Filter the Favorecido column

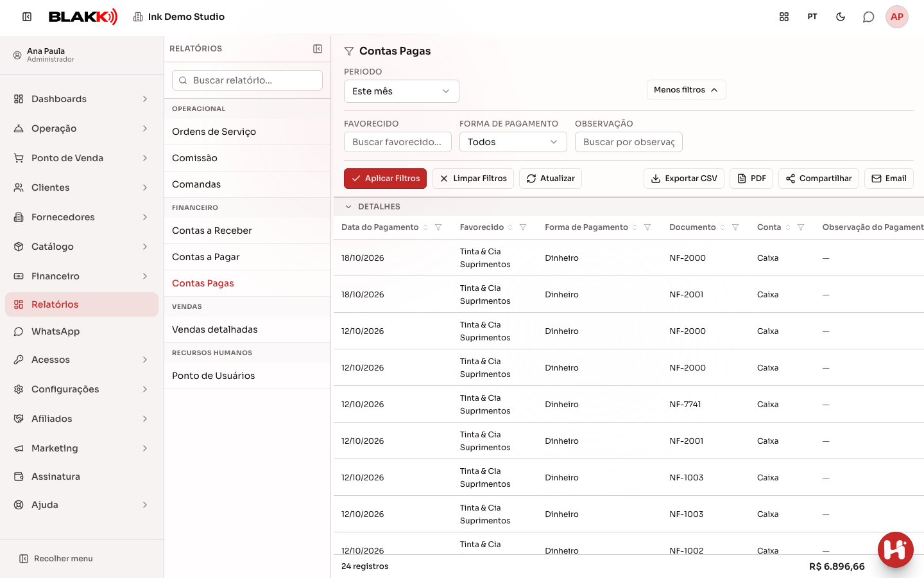(x=523, y=227)
